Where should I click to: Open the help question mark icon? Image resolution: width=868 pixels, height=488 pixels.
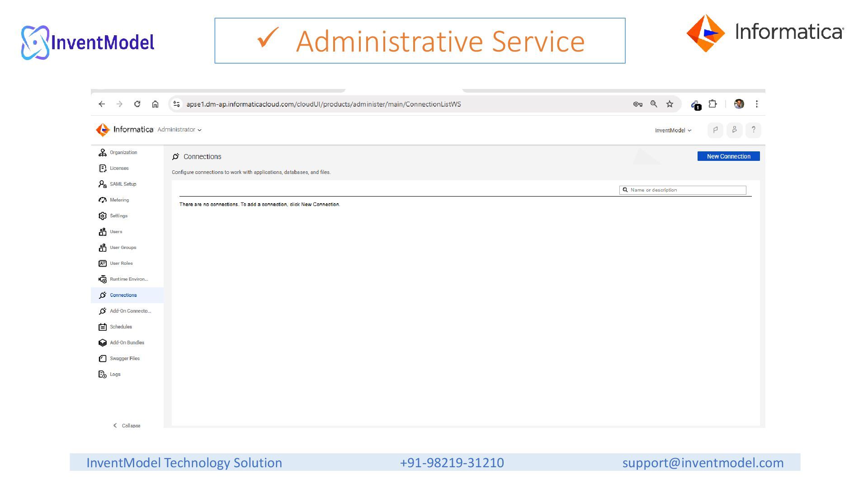753,130
